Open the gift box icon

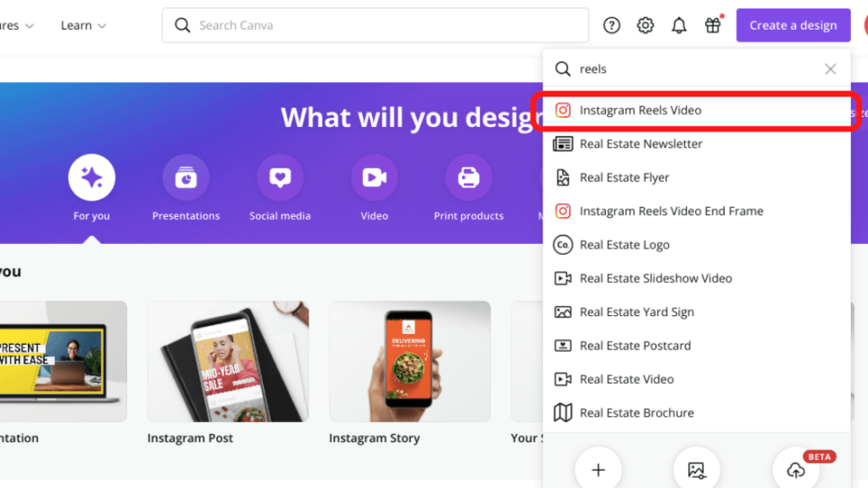tap(713, 25)
